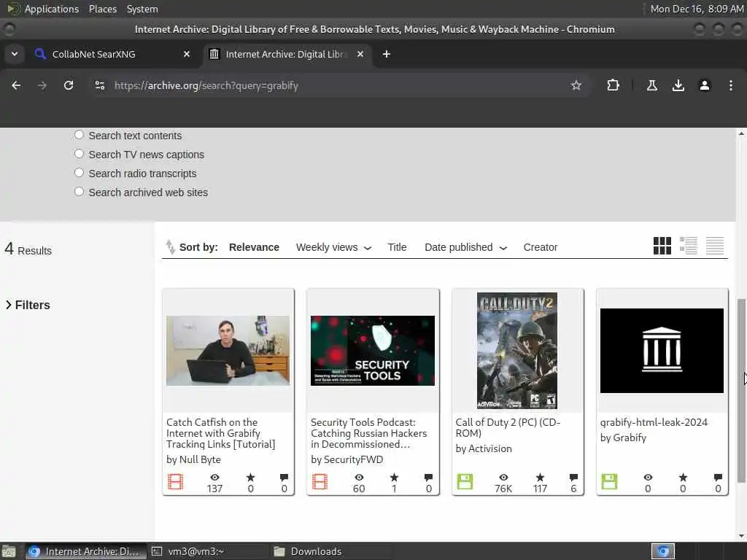Click the by Null Byte creator text

click(x=193, y=459)
